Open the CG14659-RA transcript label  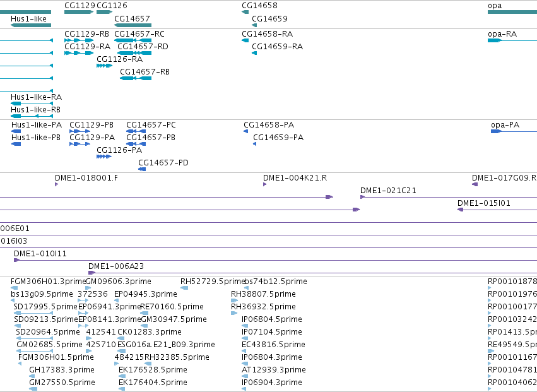click(x=278, y=47)
